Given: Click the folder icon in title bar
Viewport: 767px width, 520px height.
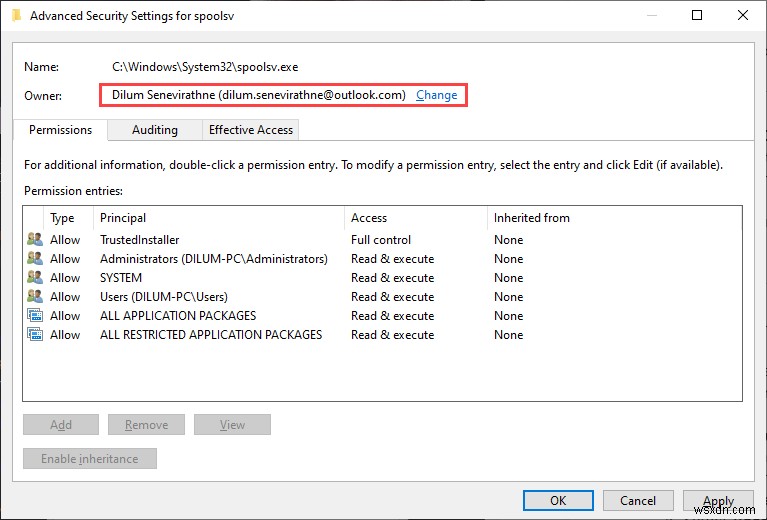Looking at the screenshot, I should click(x=17, y=16).
